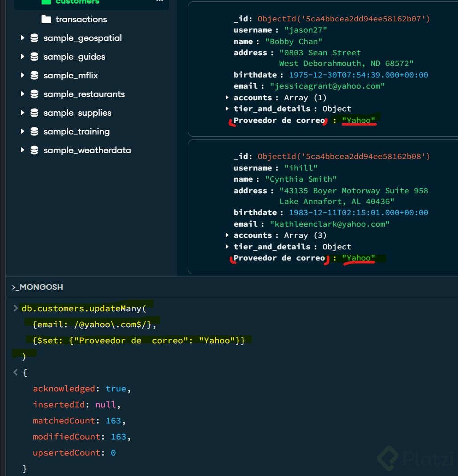This screenshot has height=476, width=458.
Task: Click the sample_mflix database icon
Action: (34, 76)
